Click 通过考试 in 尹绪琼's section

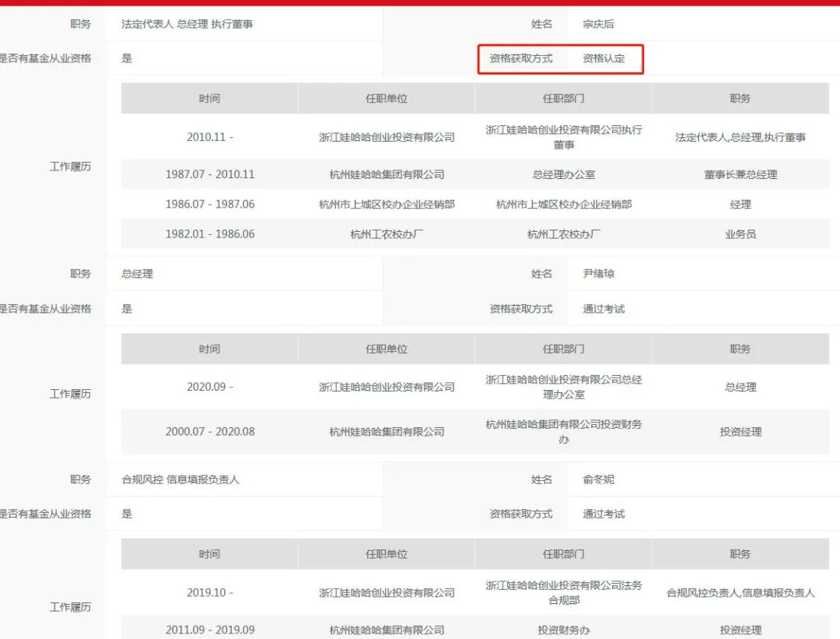pos(604,309)
